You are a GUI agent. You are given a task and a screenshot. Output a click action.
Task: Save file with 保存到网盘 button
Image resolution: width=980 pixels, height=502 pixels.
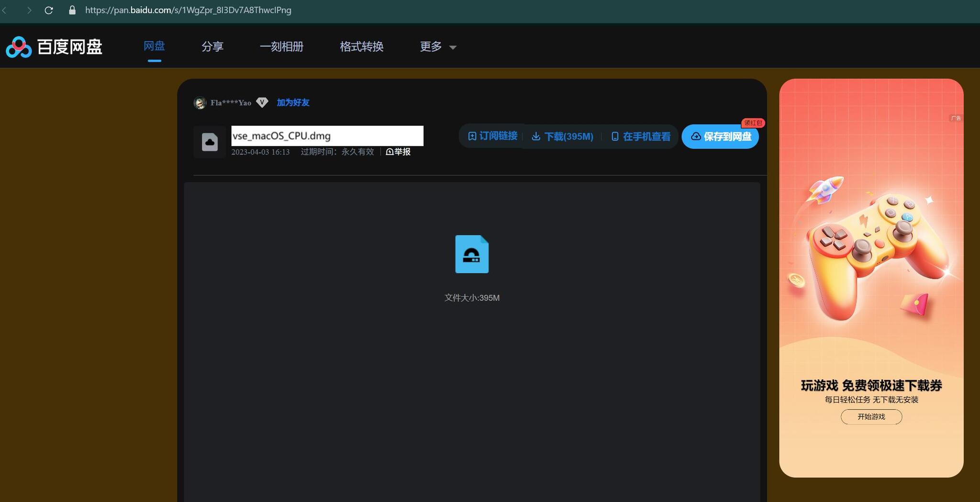coord(720,137)
